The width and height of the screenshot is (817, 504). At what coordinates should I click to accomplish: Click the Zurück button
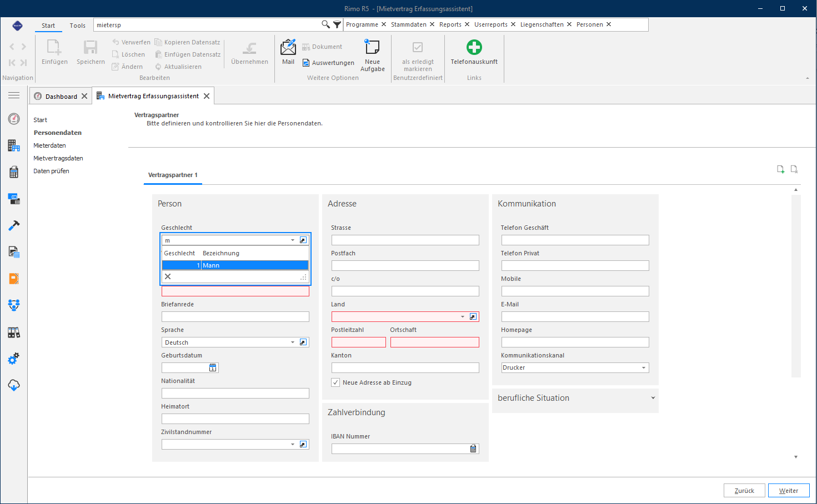tap(744, 491)
